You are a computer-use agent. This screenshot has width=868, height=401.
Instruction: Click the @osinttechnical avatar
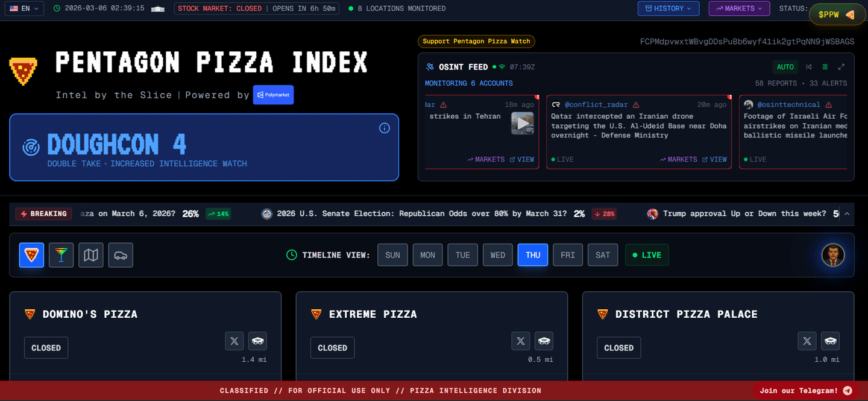click(x=749, y=105)
